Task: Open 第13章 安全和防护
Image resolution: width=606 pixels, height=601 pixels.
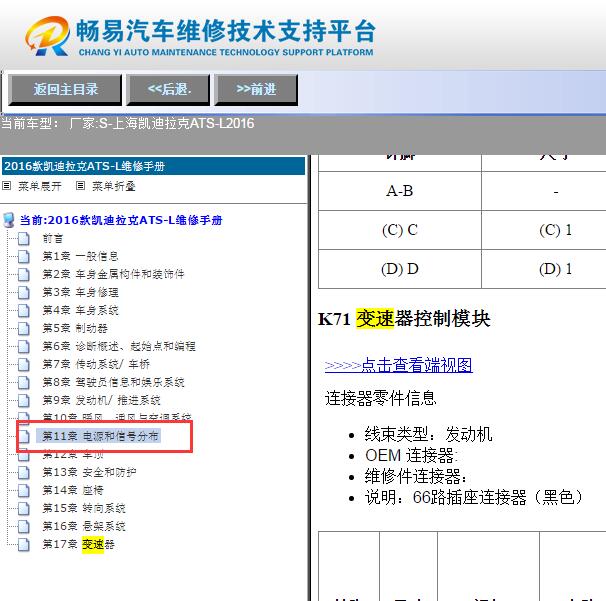Action: pyautogui.click(x=89, y=472)
